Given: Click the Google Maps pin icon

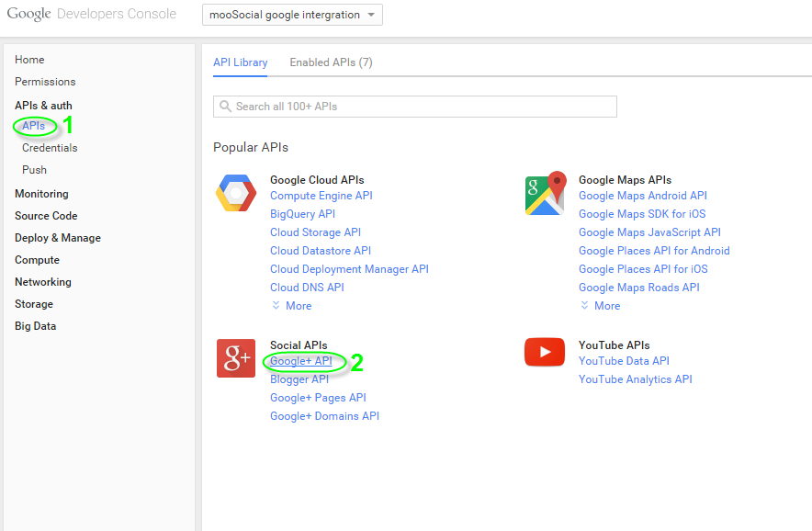Looking at the screenshot, I should (x=545, y=193).
